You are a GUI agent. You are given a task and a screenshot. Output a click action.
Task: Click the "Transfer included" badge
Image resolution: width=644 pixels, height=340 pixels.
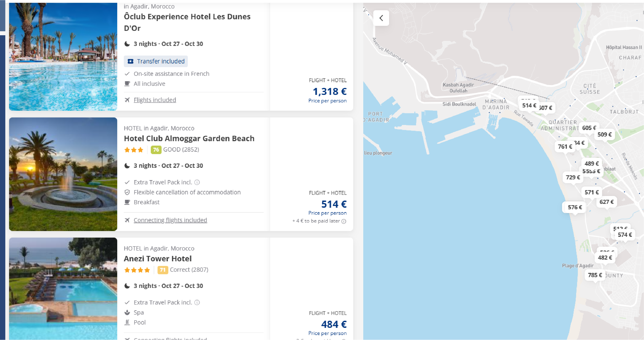click(x=155, y=61)
